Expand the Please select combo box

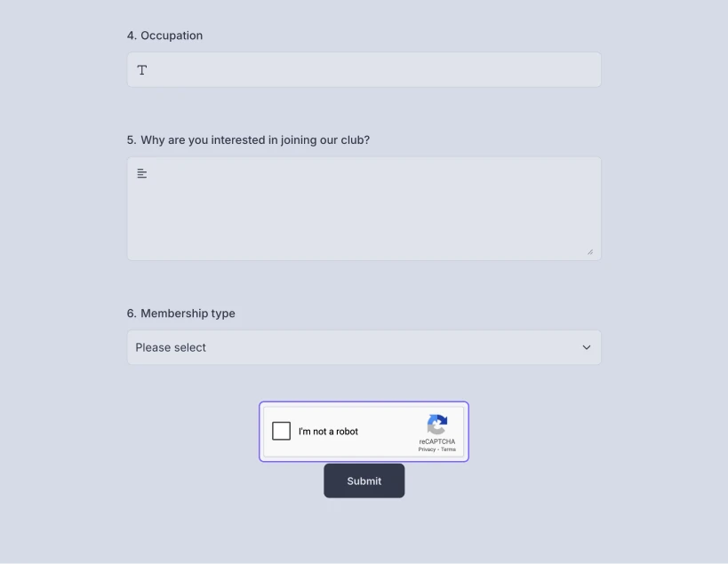point(364,347)
